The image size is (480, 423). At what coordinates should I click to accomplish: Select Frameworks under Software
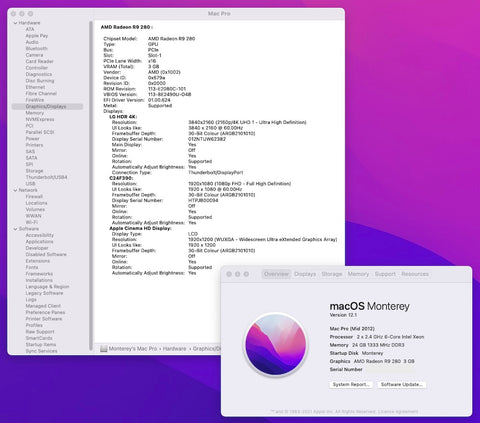[39, 274]
